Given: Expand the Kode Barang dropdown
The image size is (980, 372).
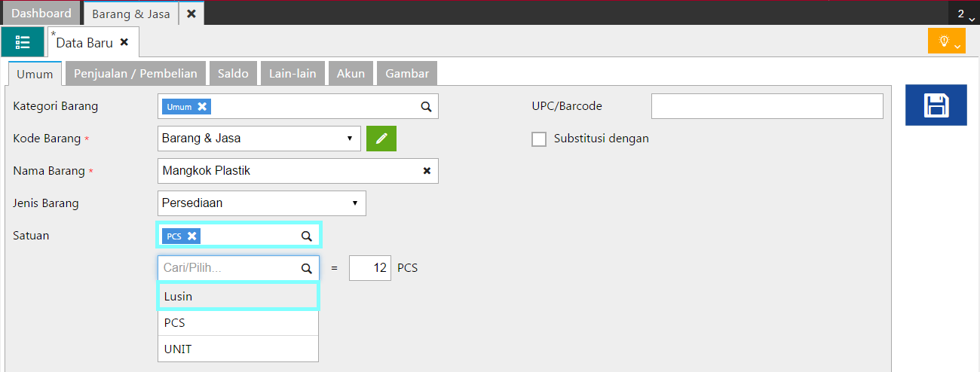Looking at the screenshot, I should coord(349,139).
